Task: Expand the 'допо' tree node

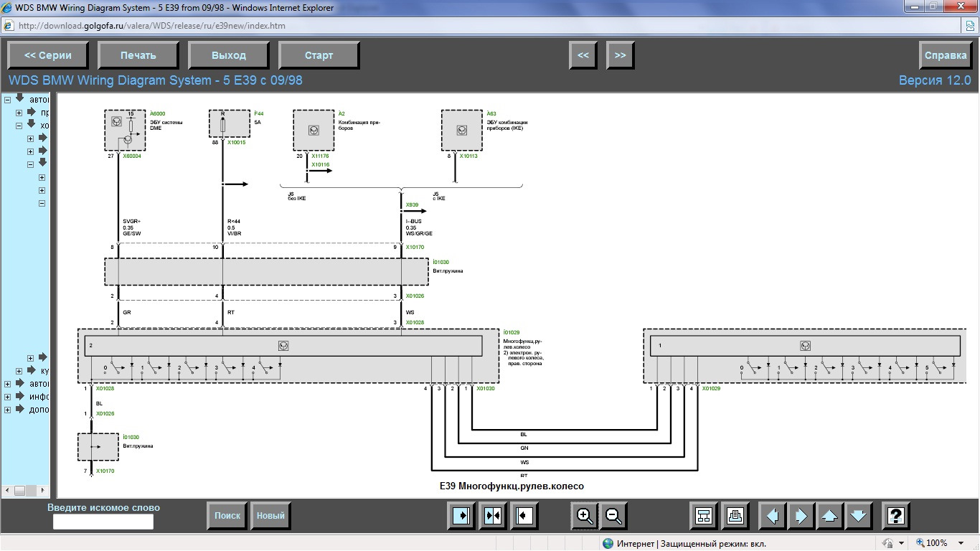Action: pyautogui.click(x=8, y=410)
